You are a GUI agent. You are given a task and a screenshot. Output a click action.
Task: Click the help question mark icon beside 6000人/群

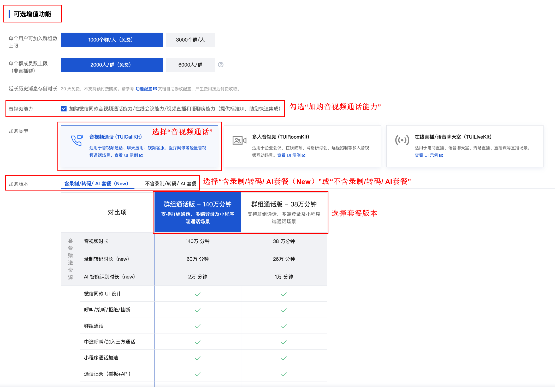tap(221, 65)
